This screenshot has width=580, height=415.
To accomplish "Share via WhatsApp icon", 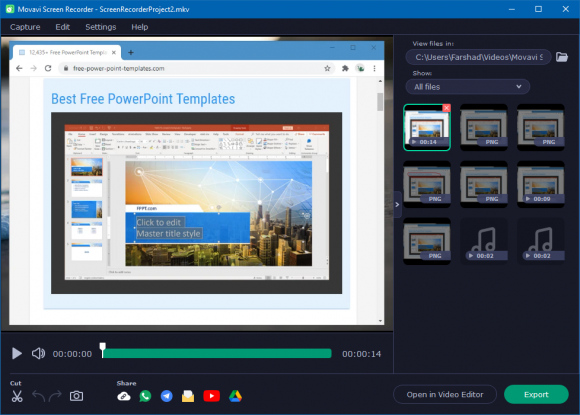I will pos(145,396).
